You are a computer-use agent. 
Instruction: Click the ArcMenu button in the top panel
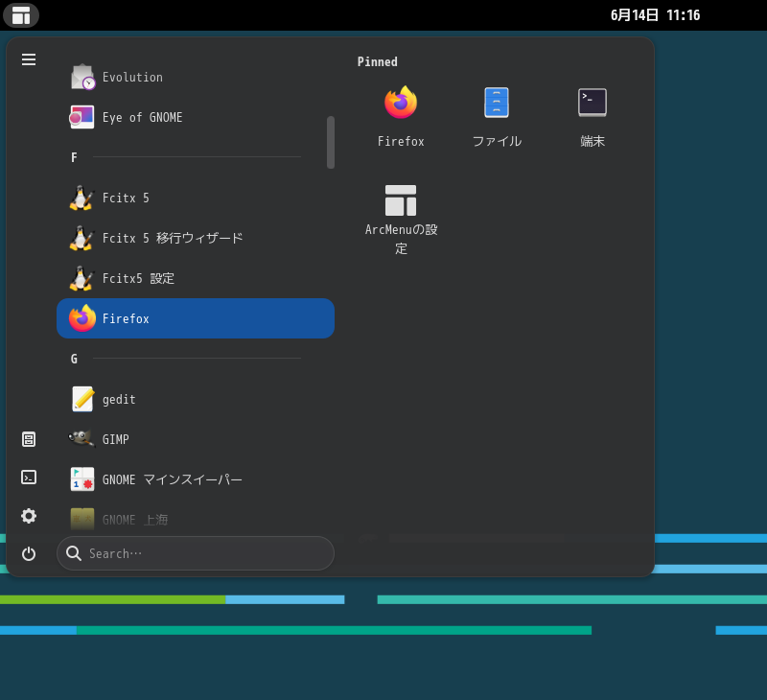[x=21, y=15]
